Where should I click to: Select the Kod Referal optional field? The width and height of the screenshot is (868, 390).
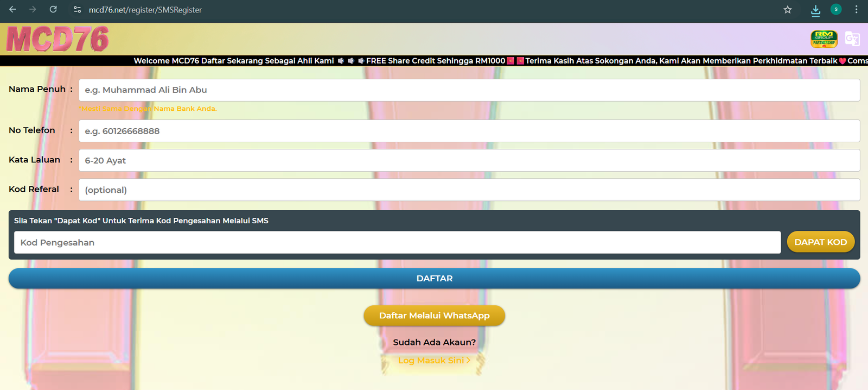pos(469,190)
